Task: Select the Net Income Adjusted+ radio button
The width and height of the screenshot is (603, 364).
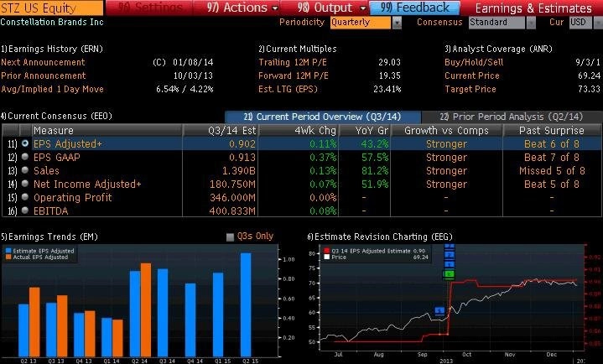Action: [25, 184]
